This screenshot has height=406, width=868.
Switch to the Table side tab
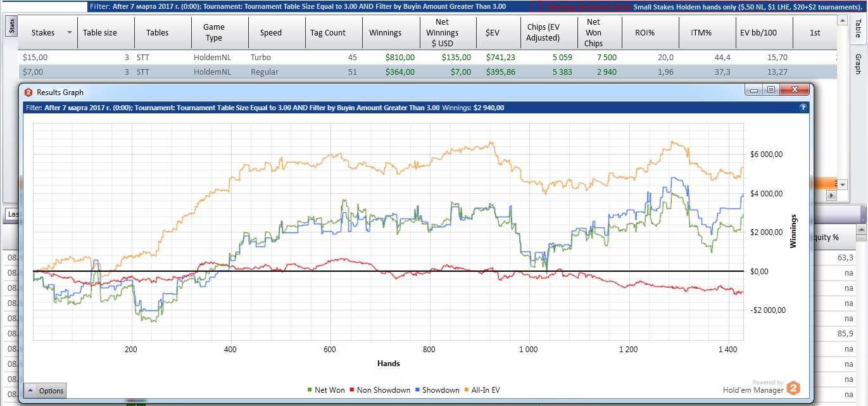[858, 27]
